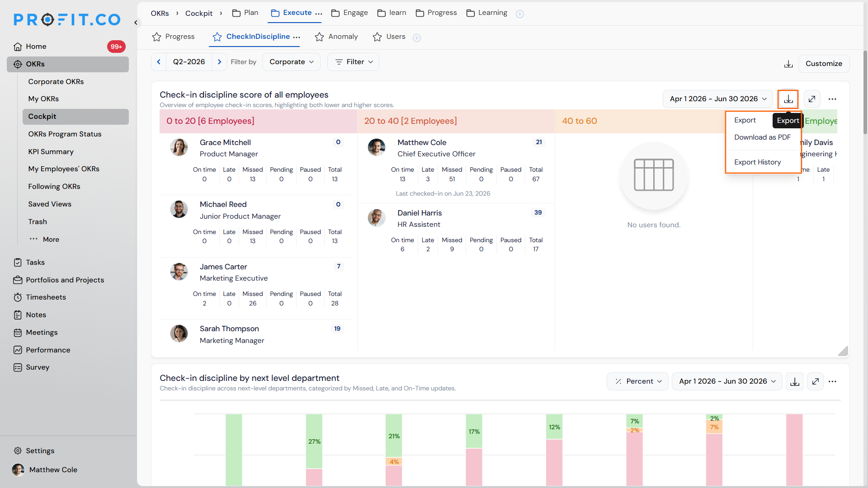This screenshot has height=488, width=868.
Task: Download the department discipline chart
Action: (x=795, y=382)
